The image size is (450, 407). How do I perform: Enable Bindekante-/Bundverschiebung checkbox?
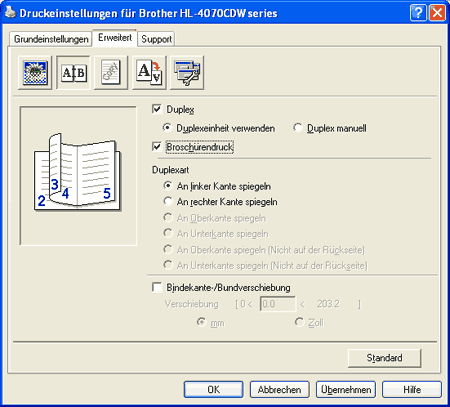[x=157, y=287]
